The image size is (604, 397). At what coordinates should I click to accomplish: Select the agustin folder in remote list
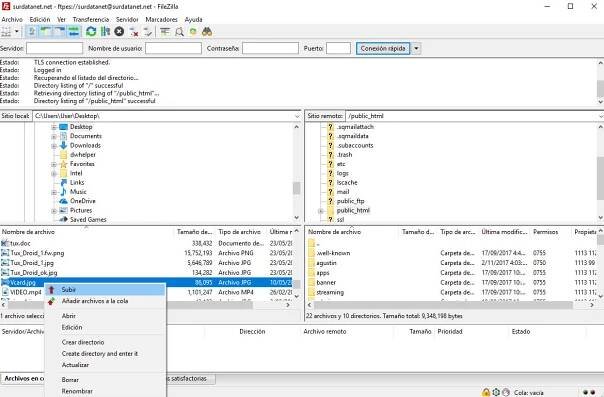click(x=326, y=263)
